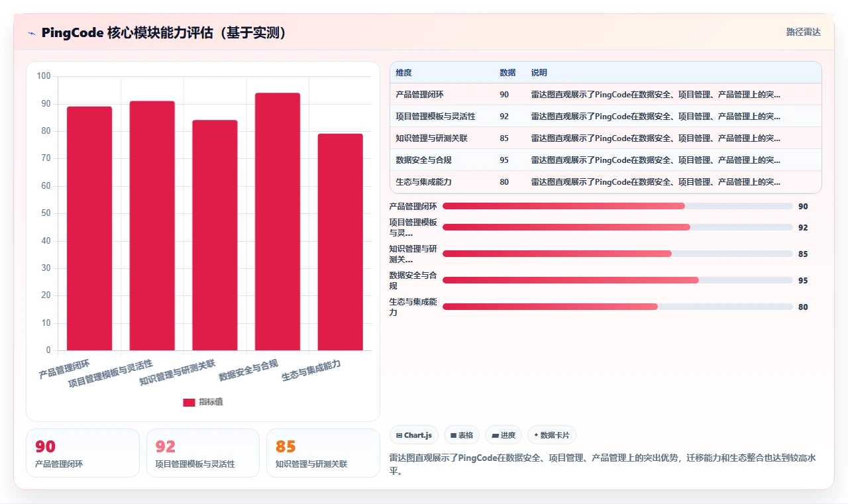Image resolution: width=848 pixels, height=504 pixels.
Task: Click the 产品管理闭环 progress bar
Action: click(617, 206)
